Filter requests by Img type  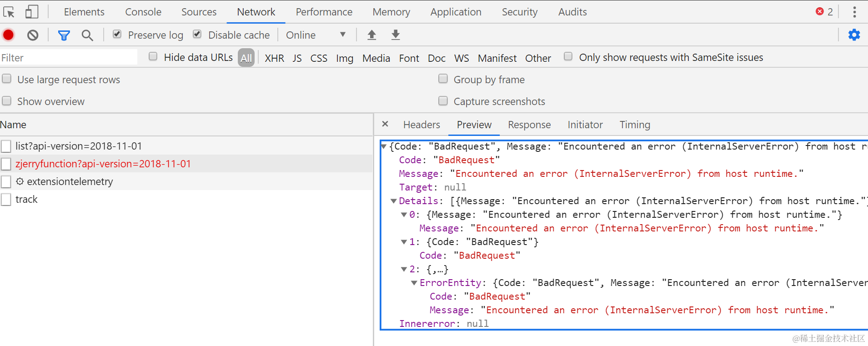pyautogui.click(x=345, y=58)
